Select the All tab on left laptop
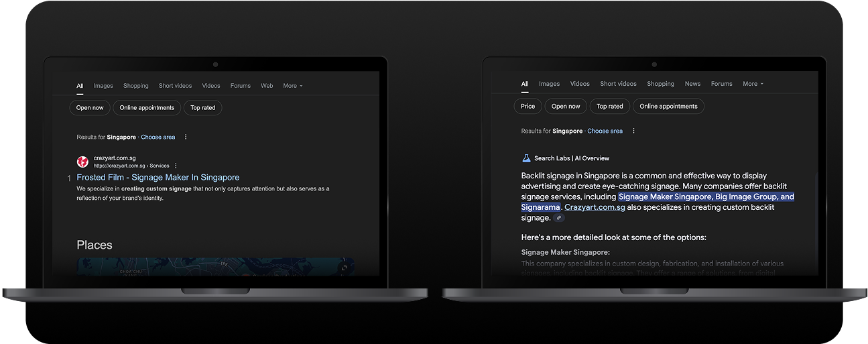This screenshot has height=344, width=868. click(80, 86)
